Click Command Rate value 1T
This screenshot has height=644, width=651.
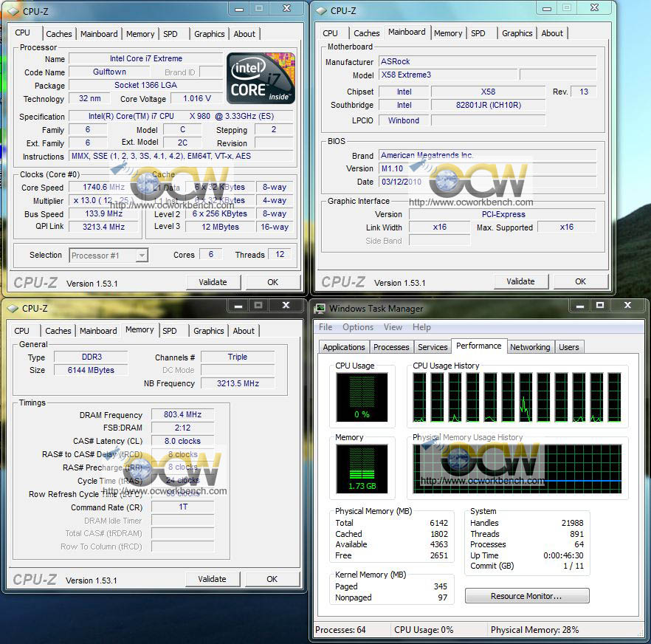(183, 507)
